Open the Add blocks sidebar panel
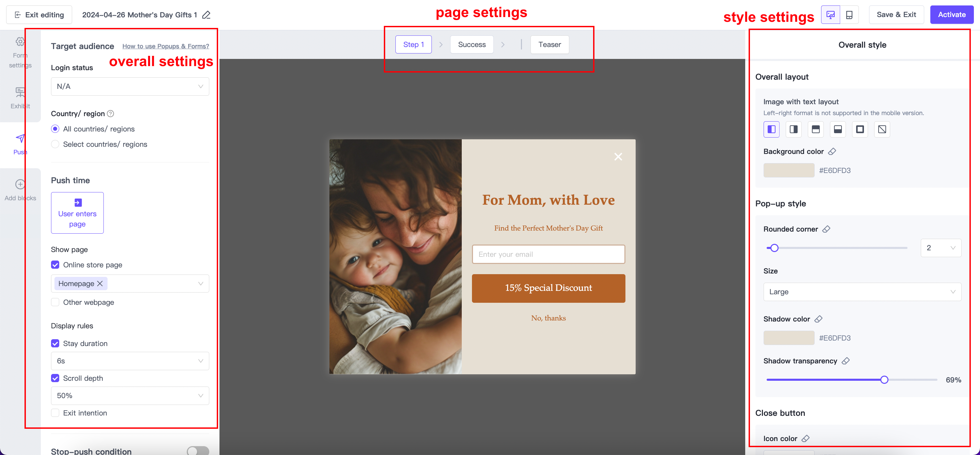This screenshot has width=980, height=455. (20, 190)
